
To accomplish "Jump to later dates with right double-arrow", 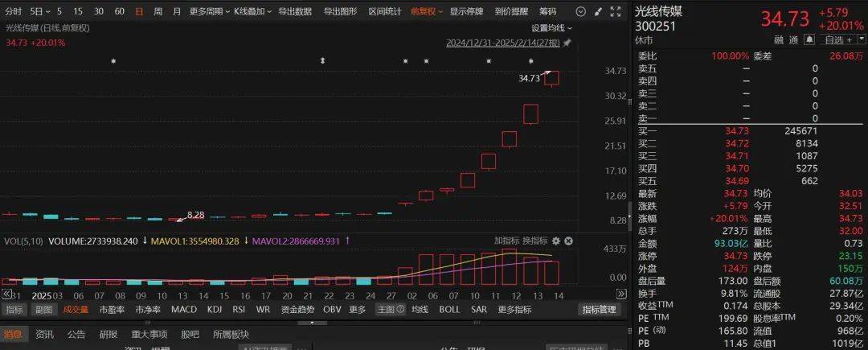I will 622,294.
